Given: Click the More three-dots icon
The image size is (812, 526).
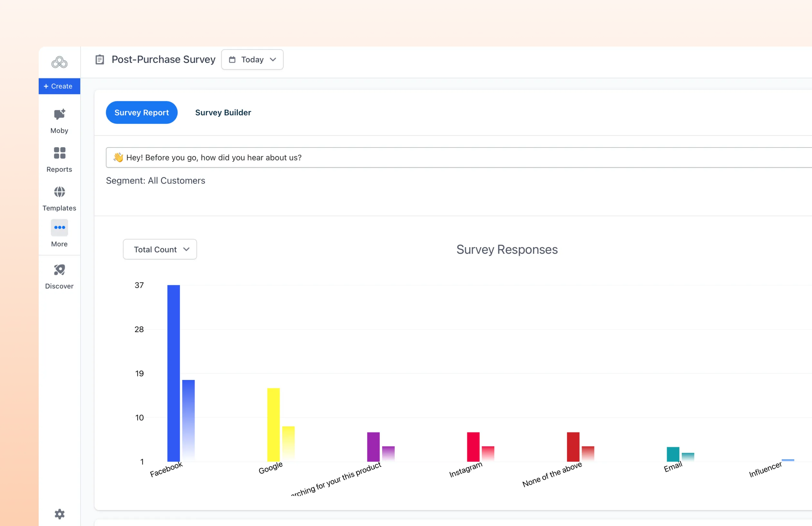Looking at the screenshot, I should (x=59, y=227).
